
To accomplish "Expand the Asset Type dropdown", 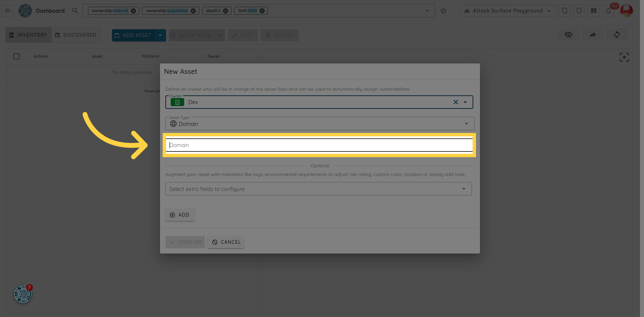I will coord(466,124).
